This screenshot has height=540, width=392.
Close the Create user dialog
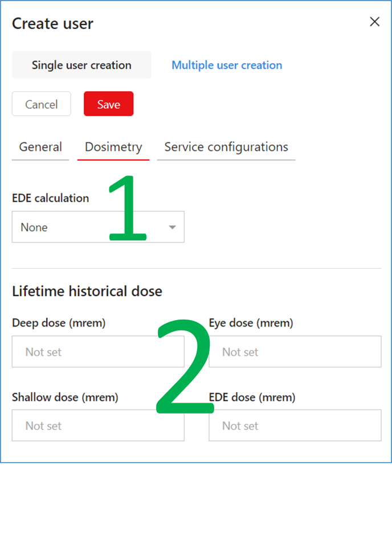click(x=374, y=22)
